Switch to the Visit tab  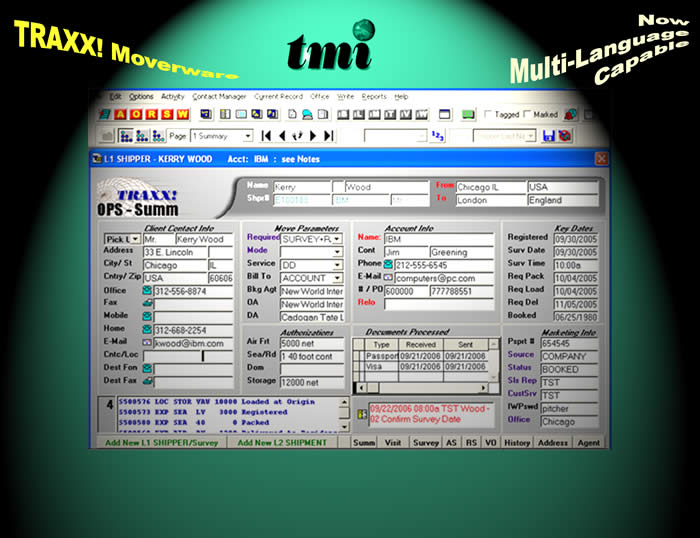392,442
